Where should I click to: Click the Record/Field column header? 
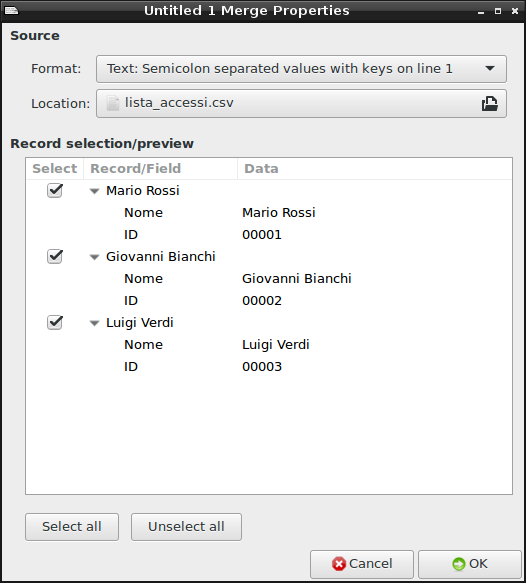(161, 169)
